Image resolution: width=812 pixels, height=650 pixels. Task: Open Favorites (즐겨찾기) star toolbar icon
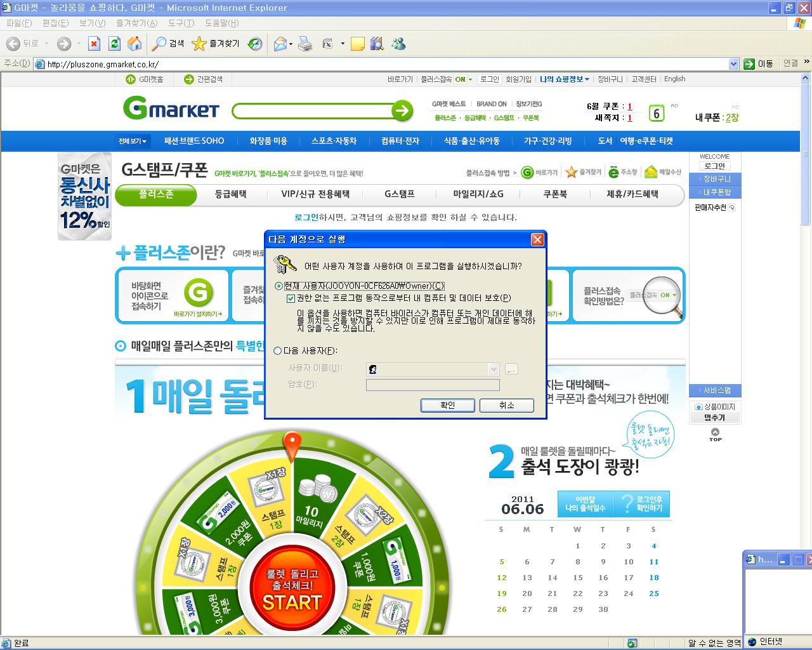click(x=199, y=44)
